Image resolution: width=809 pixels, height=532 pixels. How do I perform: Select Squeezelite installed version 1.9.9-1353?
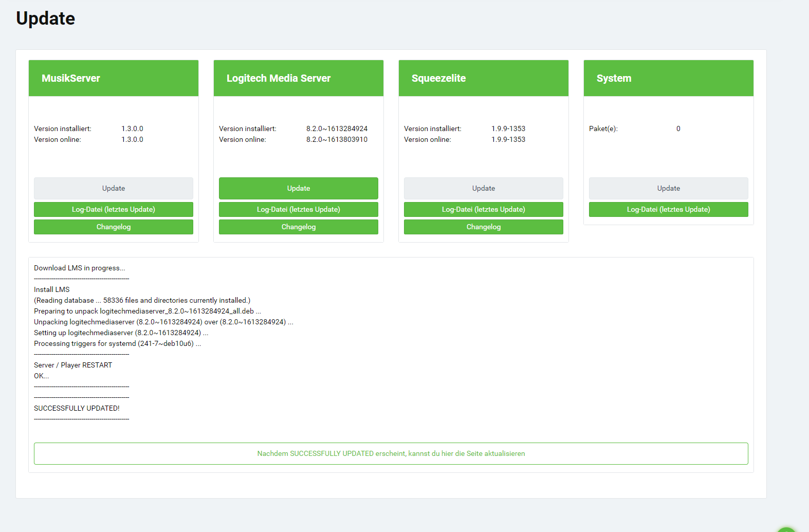pos(508,129)
